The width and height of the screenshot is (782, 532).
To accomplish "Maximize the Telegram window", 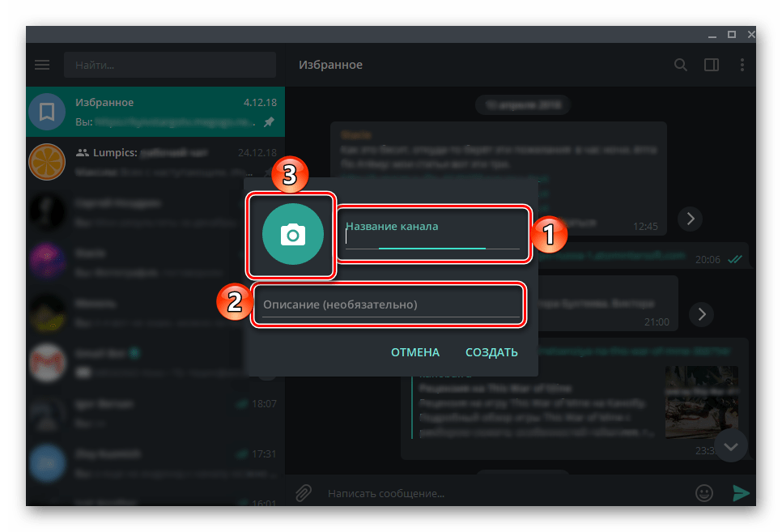I will (x=732, y=35).
